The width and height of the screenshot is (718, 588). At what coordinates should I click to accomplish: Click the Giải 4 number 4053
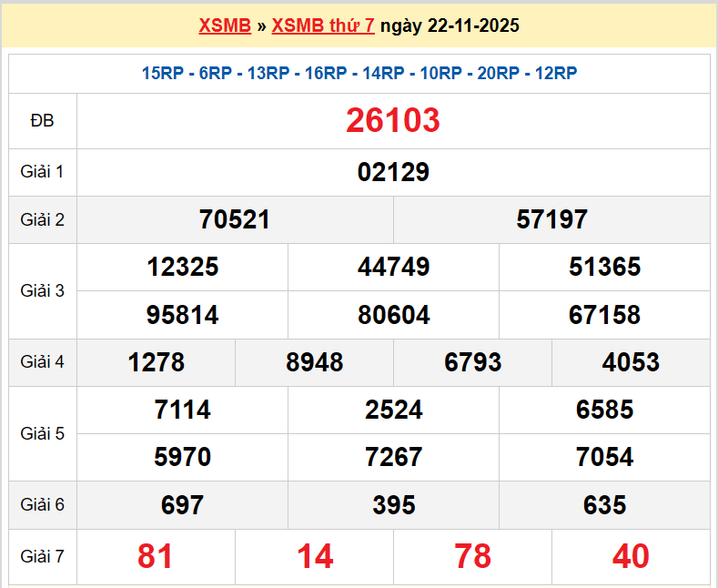point(631,362)
